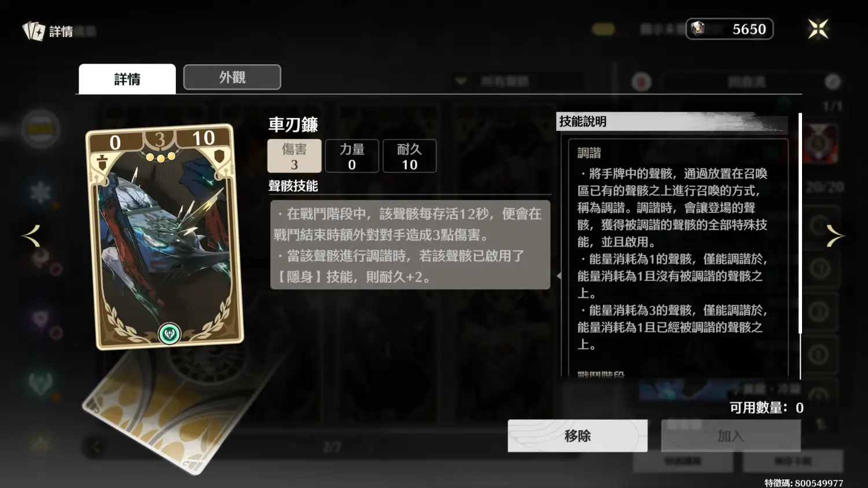868x488 pixels.
Task: Click the greyed 加入 button
Action: (731, 436)
